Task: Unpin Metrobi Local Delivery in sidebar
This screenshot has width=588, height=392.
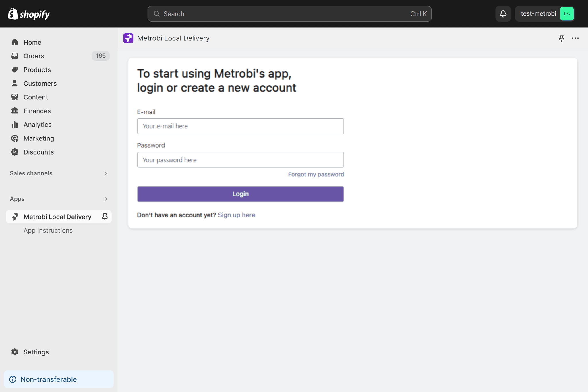Action: pos(105,217)
